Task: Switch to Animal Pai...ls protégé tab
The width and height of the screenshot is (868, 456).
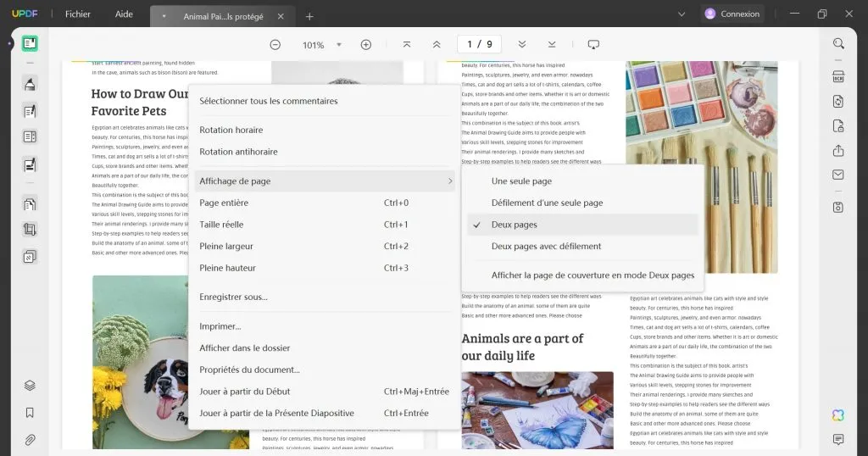Action: click(223, 17)
